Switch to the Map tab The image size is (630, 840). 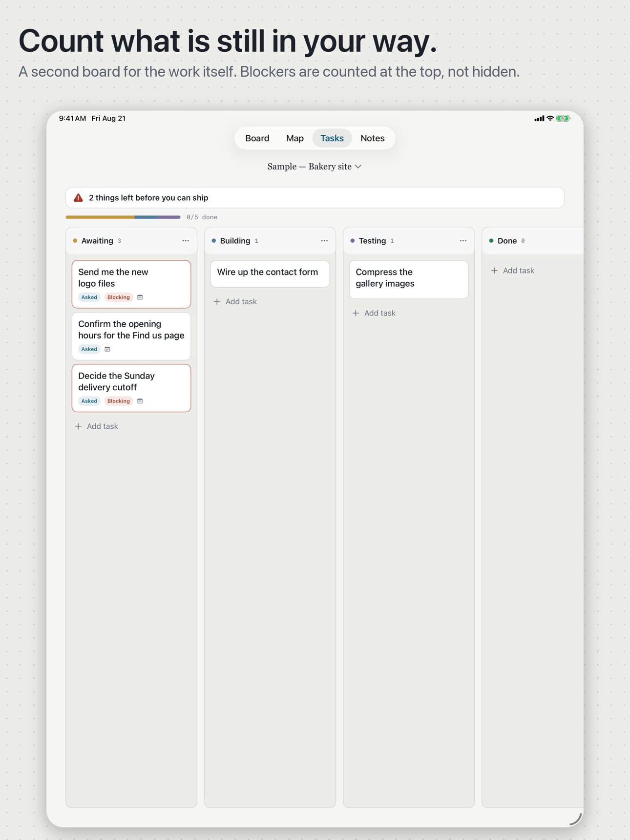tap(295, 138)
